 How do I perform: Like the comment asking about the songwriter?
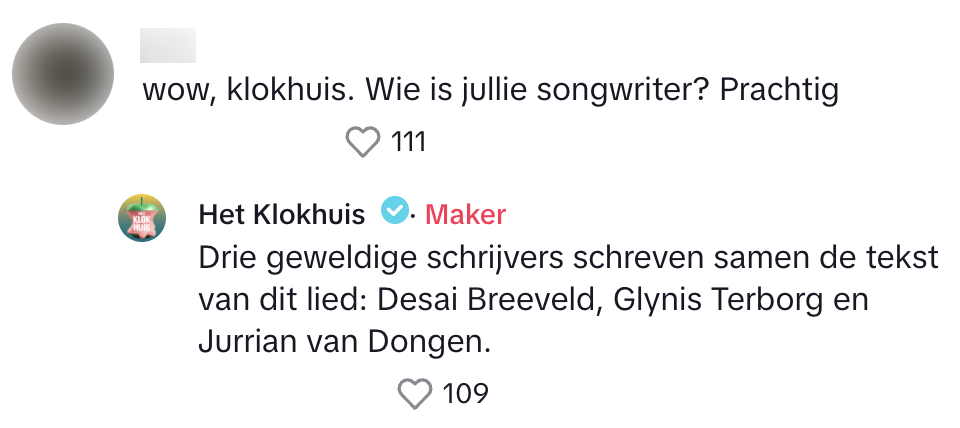point(363,143)
